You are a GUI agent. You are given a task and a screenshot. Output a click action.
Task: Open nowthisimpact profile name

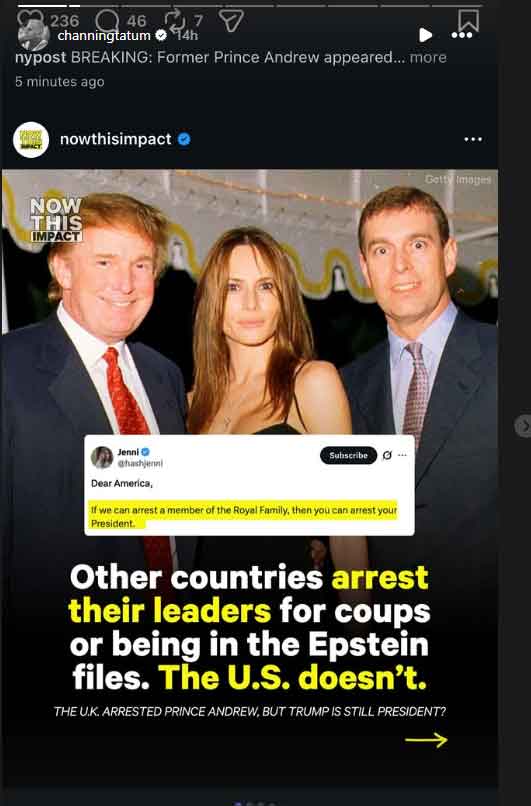pos(116,139)
